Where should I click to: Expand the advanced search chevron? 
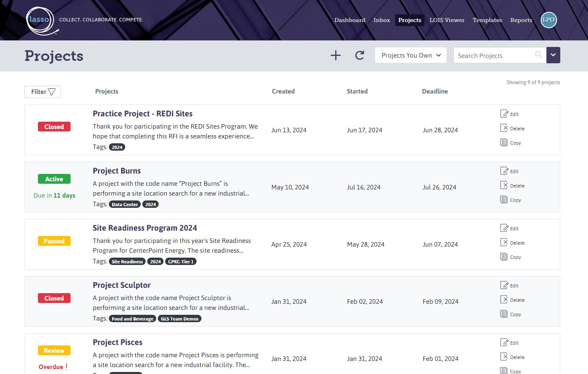(553, 55)
